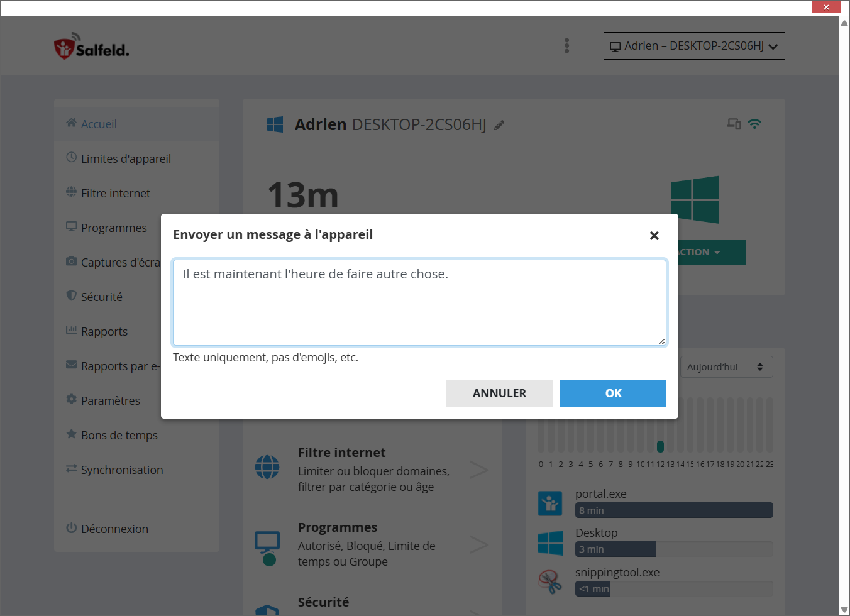Click the Windows logo beside Adrien
The height and width of the screenshot is (616, 850).
[x=275, y=124]
